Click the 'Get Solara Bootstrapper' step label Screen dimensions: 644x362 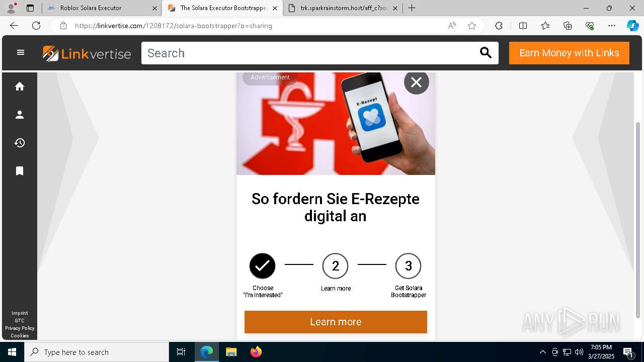[x=409, y=292]
